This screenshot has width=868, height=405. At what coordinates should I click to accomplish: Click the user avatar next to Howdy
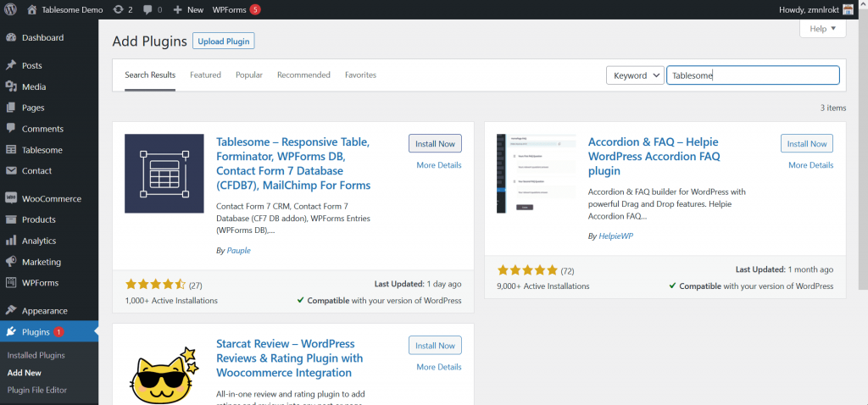(848, 9)
